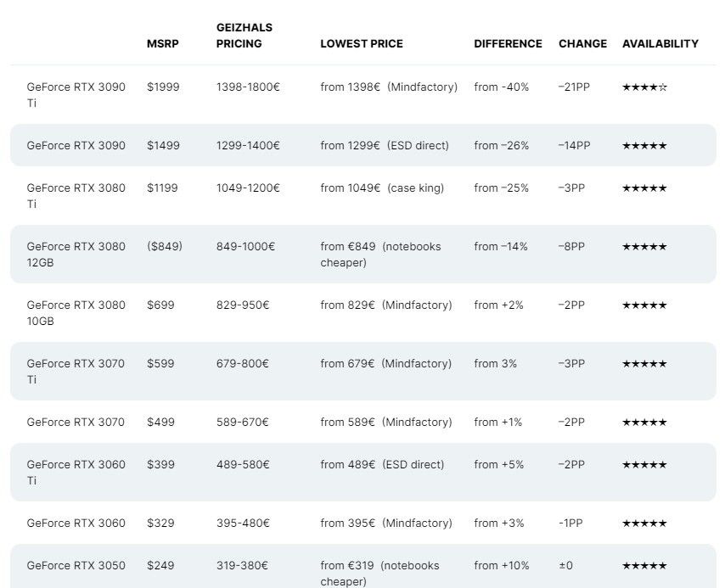Click the case king price for RTX 3080 Ti

pos(382,188)
